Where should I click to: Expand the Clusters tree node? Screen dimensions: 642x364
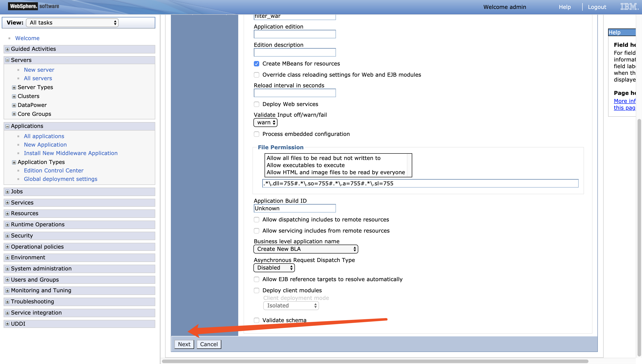(x=14, y=96)
